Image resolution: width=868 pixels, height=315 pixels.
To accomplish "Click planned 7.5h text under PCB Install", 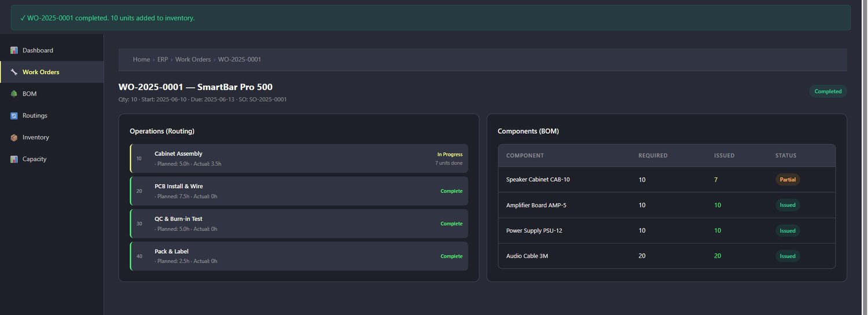I will [x=186, y=197].
